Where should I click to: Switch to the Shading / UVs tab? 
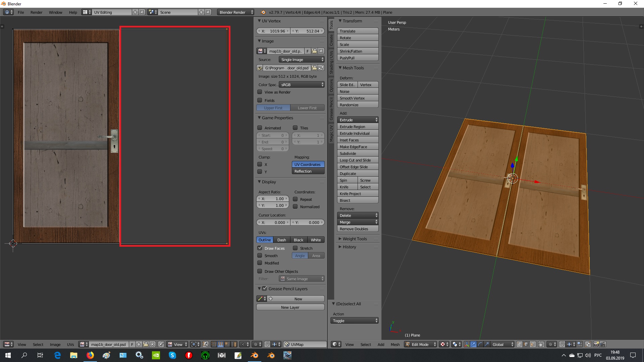331,63
